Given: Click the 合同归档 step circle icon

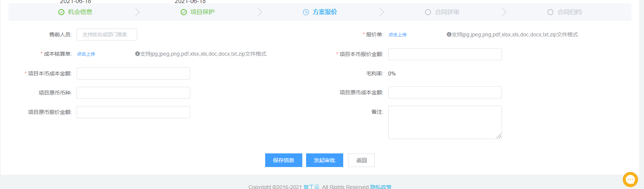Looking at the screenshot, I should 550,12.
